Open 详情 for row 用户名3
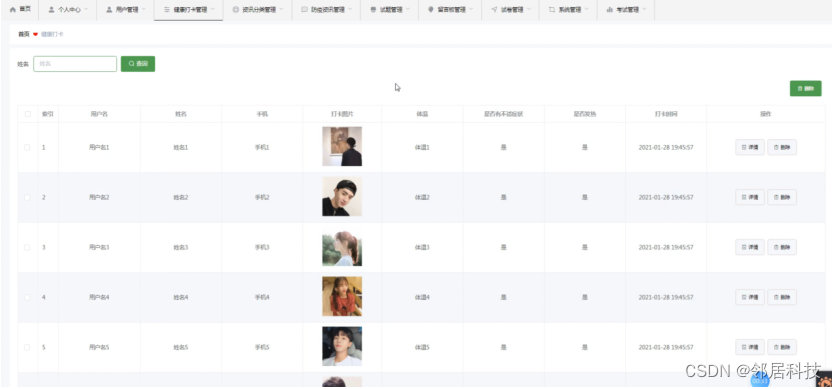This screenshot has height=389, width=837. 750,247
